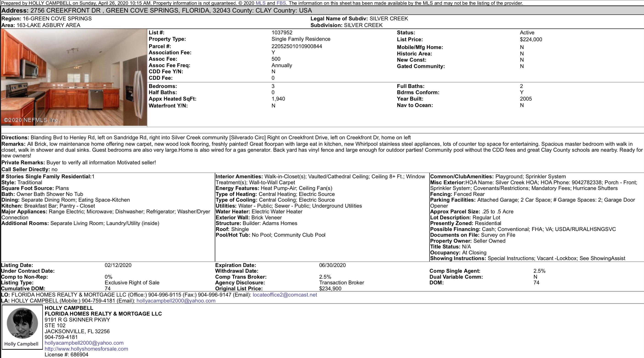
Task: Click Lot Description: Regular Lot
Action: (x=465, y=218)
